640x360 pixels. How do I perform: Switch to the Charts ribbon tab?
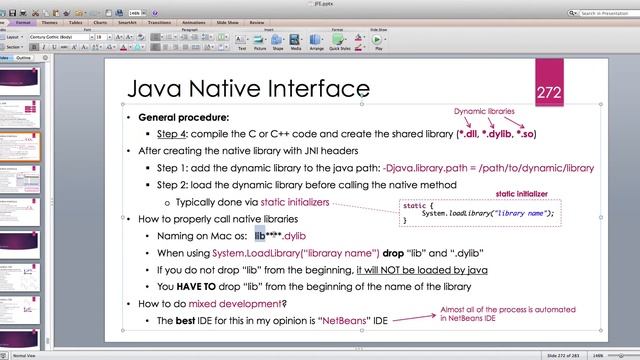click(100, 22)
